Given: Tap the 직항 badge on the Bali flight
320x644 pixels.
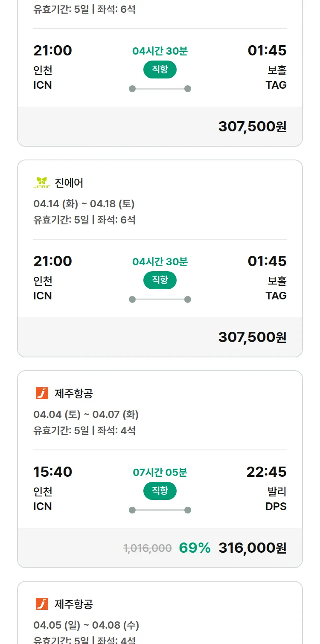Looking at the screenshot, I should coord(160,491).
